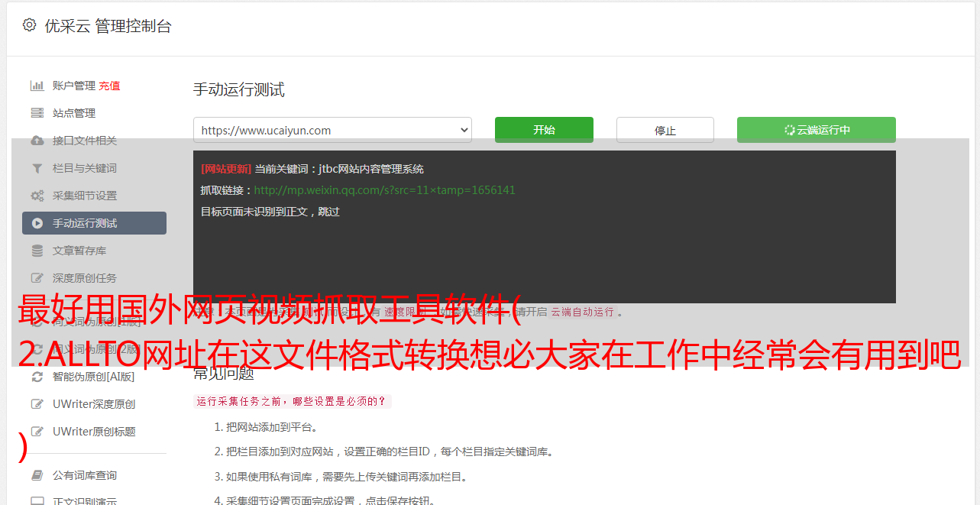Select 手动运行测试 in the sidebar
980x505 pixels.
coord(94,223)
